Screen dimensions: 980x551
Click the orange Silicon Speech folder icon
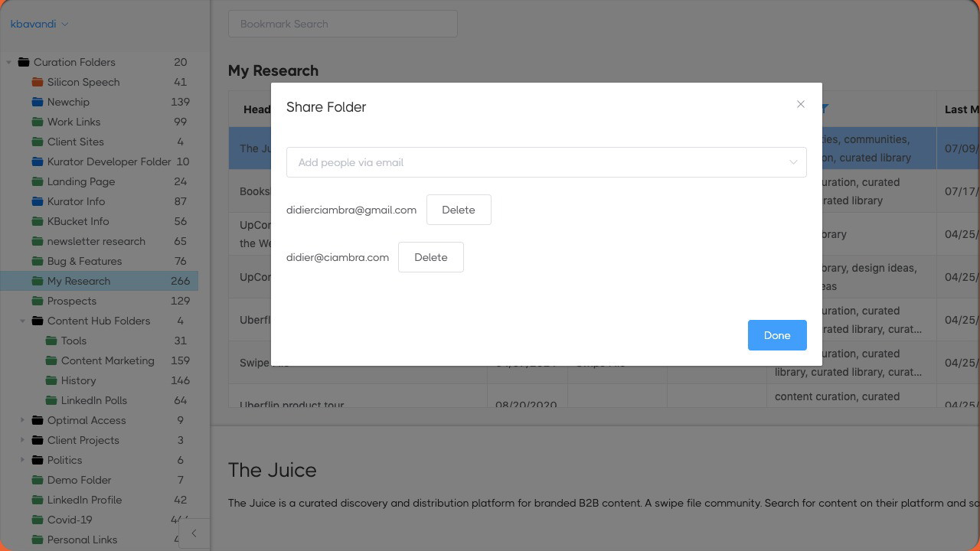(38, 82)
